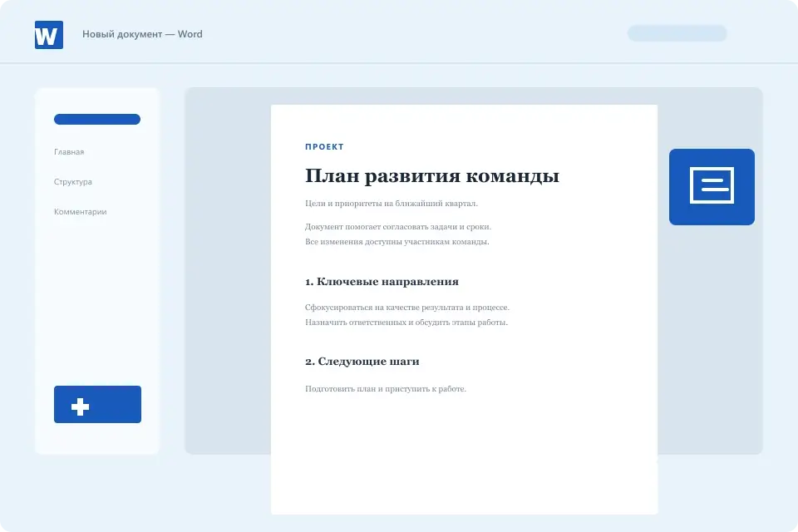798x532 pixels.
Task: Click the line 'Все изменения доступны участникам команды.'
Action: pyautogui.click(x=397, y=241)
